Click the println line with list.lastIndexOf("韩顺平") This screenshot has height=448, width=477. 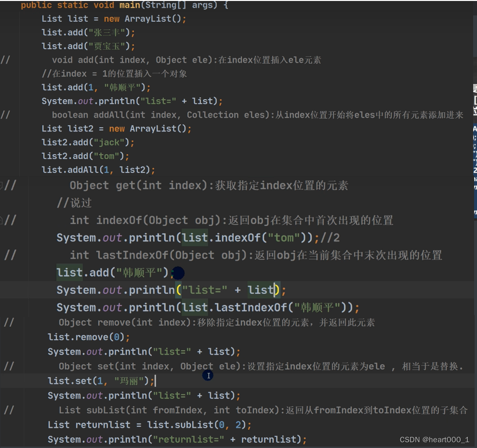point(208,307)
